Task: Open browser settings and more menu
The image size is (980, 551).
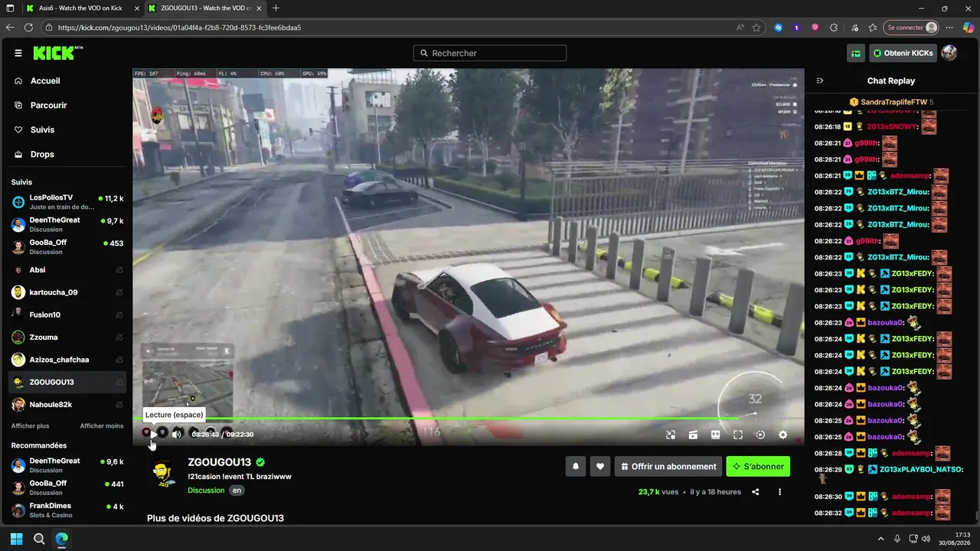Action: pos(950,28)
